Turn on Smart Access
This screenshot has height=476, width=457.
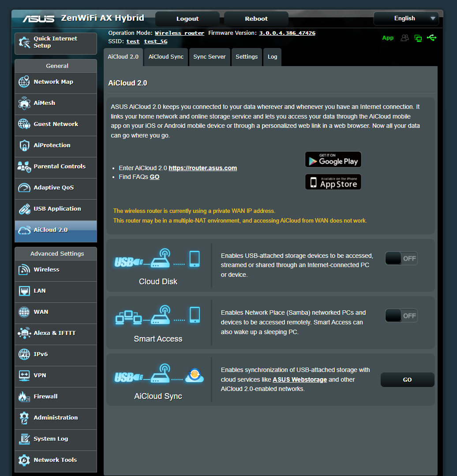point(401,316)
